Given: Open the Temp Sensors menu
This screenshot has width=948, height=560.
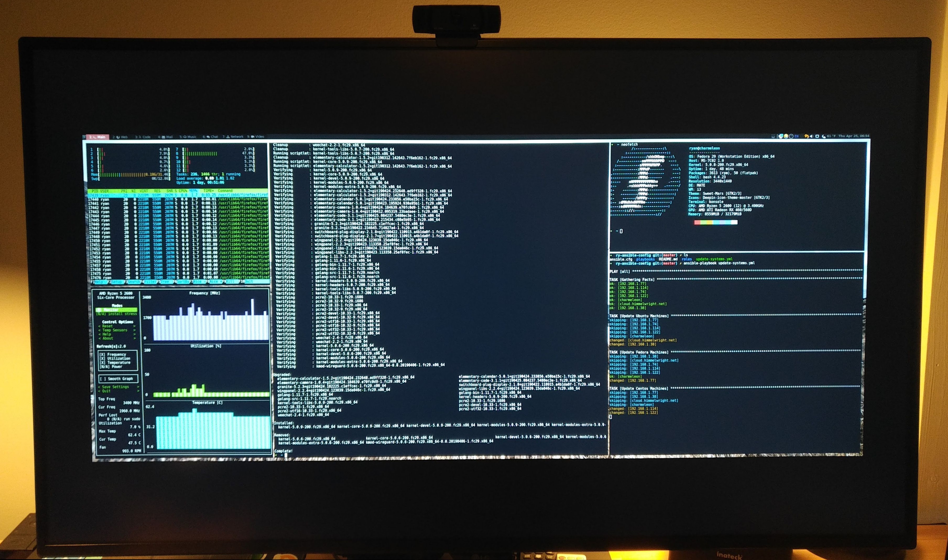Looking at the screenshot, I should click(x=115, y=330).
